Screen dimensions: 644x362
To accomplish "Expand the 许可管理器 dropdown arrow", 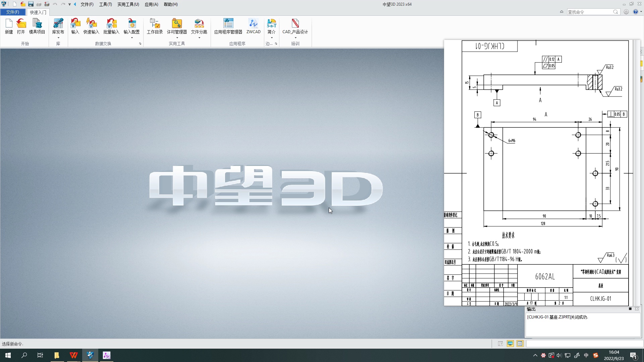I will pos(177,38).
